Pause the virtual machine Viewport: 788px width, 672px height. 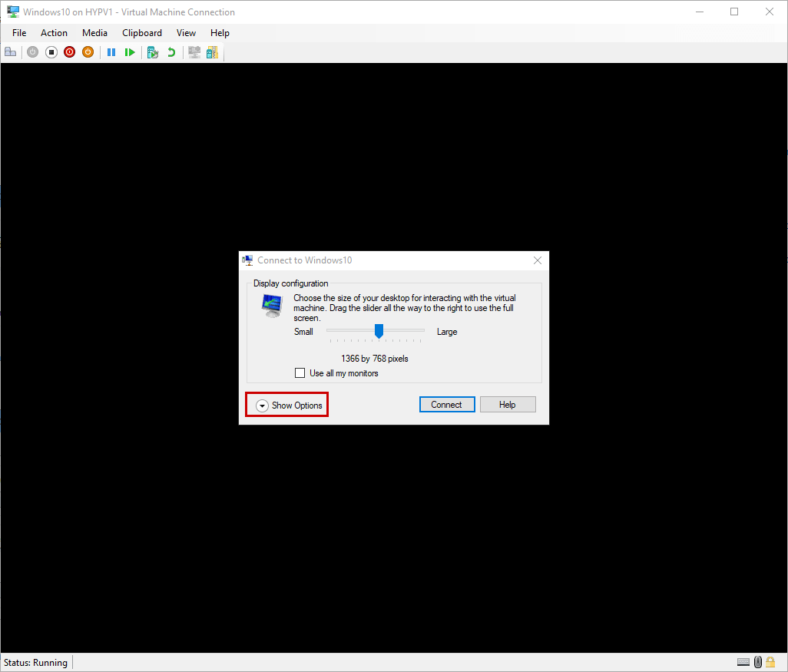tap(111, 52)
